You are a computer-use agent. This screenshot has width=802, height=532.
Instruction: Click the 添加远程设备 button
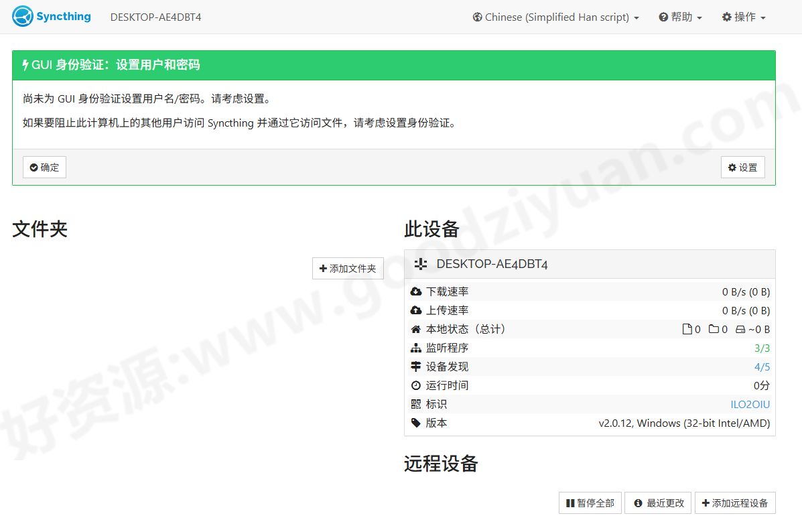coord(735,503)
